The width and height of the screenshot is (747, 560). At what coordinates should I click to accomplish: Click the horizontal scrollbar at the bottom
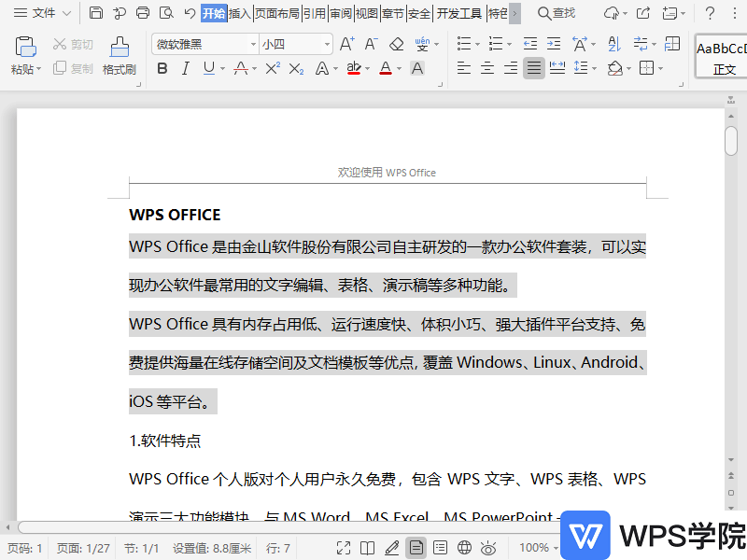pos(289,527)
